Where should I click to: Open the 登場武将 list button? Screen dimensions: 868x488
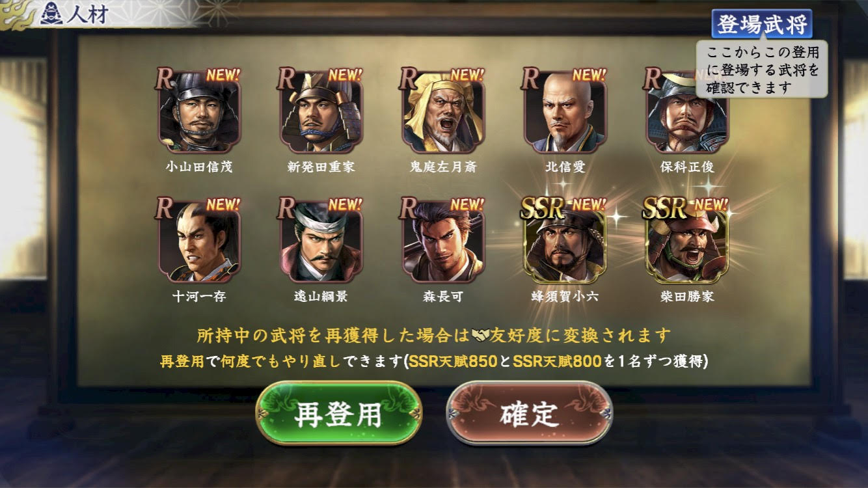click(762, 24)
